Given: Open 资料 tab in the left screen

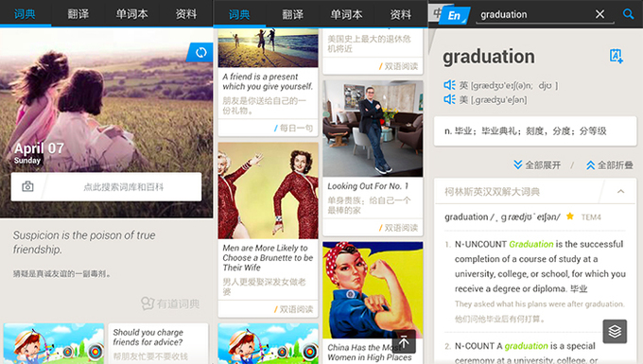Looking at the screenshot, I should coord(186,14).
